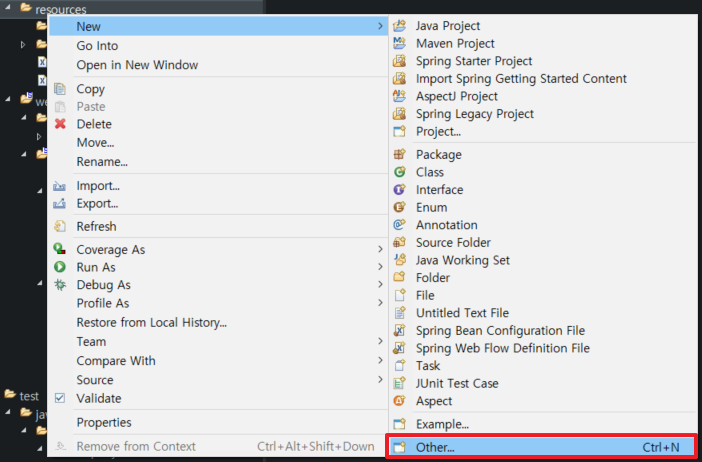Expand the Compare With submenu arrow
The image size is (702, 462).
(380, 360)
